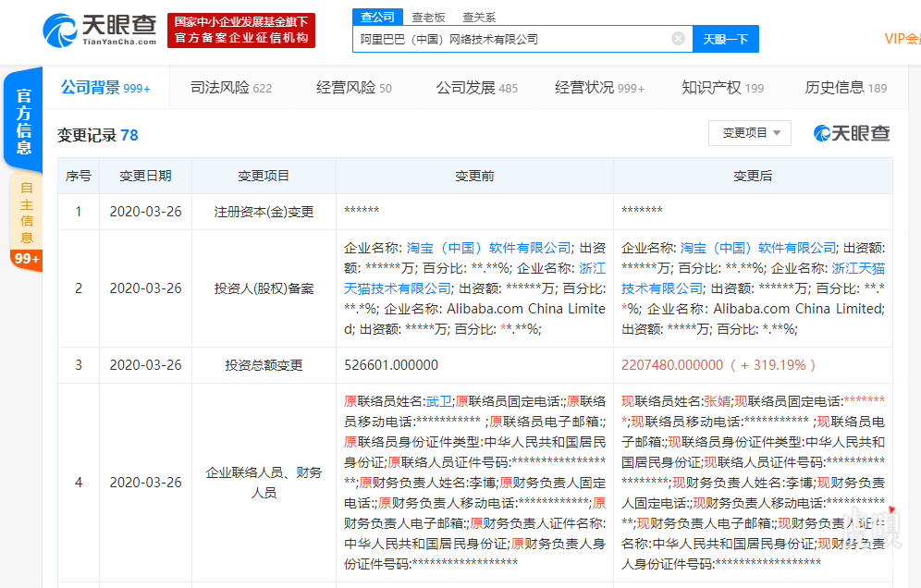Open the 历史信息 tab
Image resolution: width=921 pixels, height=588 pixels.
845,88
